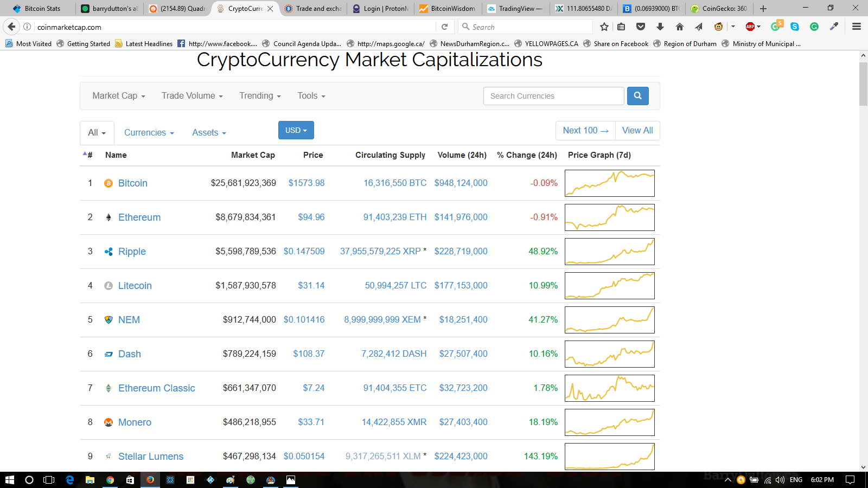
Task: Open File Explorer from taskbar
Action: coord(90,480)
